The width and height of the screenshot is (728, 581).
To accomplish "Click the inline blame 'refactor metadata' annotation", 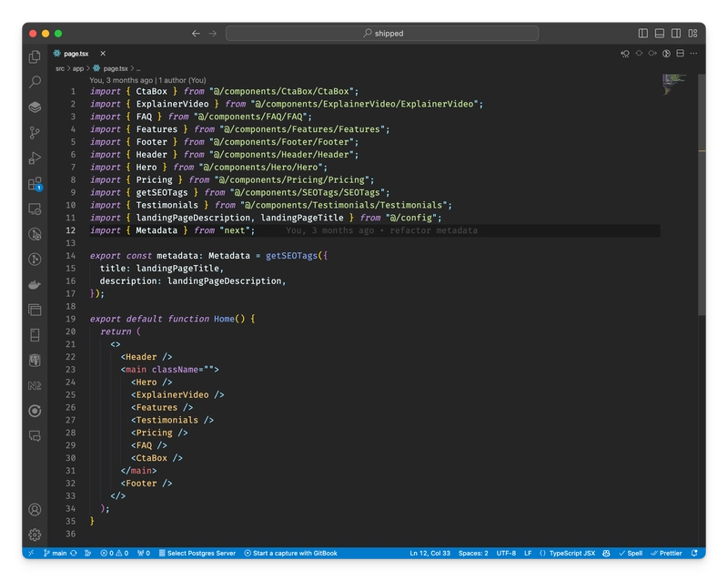I will [433, 230].
